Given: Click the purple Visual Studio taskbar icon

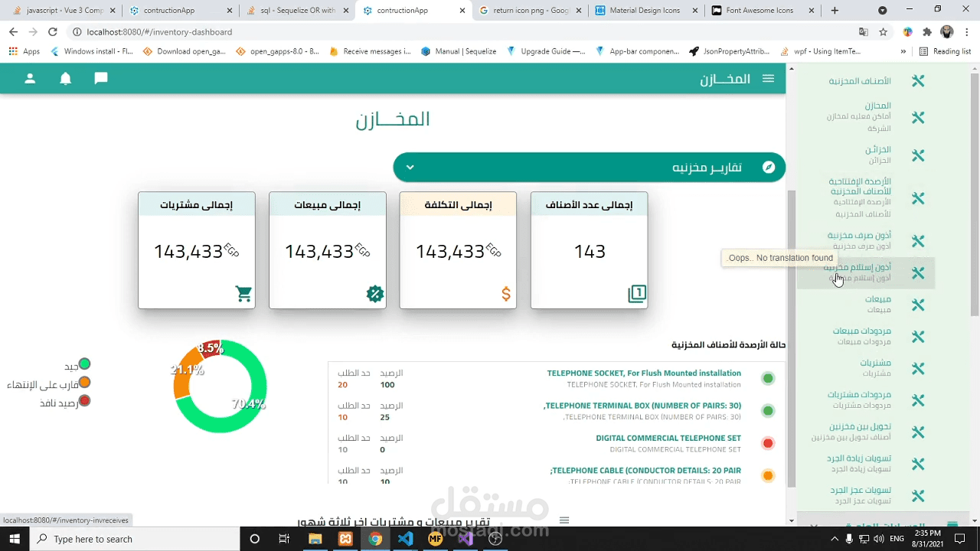Looking at the screenshot, I should pos(465,539).
